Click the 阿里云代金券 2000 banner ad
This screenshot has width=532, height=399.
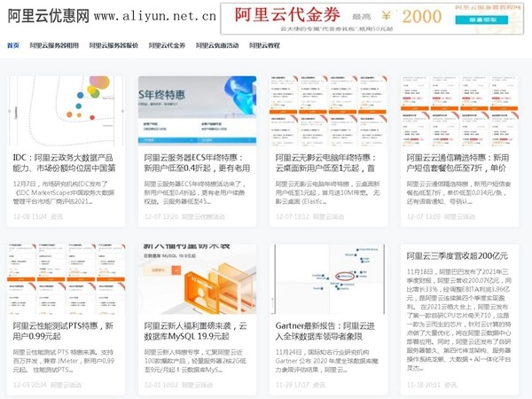[x=372, y=19]
